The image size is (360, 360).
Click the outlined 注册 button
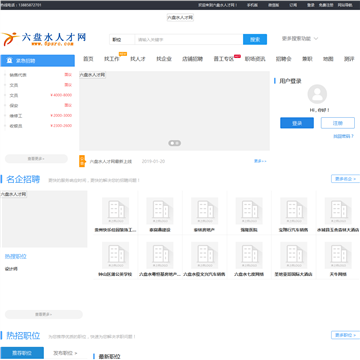(x=338, y=123)
